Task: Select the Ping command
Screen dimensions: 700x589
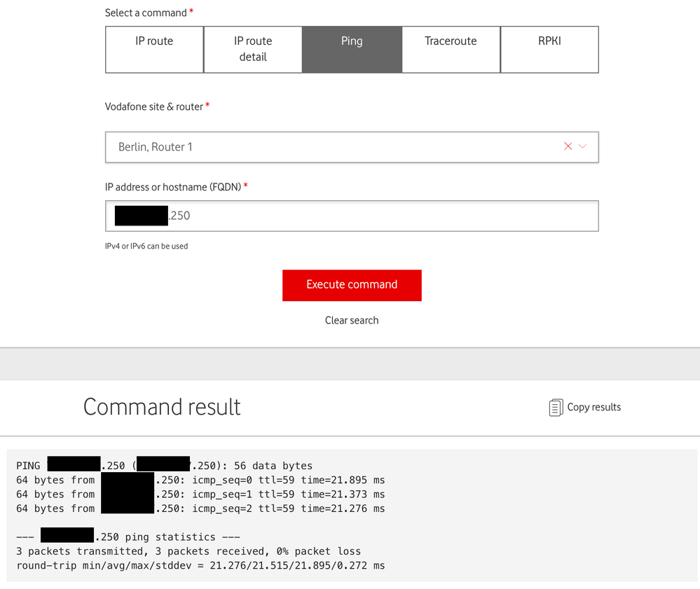Action: point(352,50)
